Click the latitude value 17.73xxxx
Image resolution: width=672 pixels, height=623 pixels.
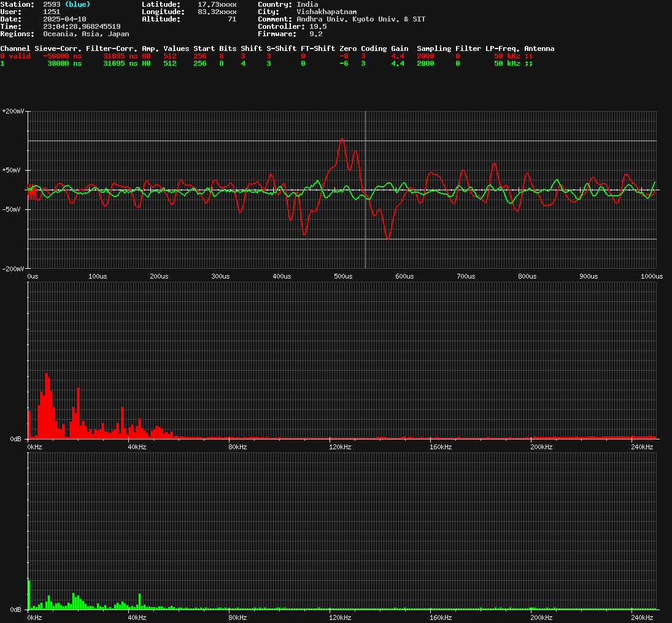[217, 4]
